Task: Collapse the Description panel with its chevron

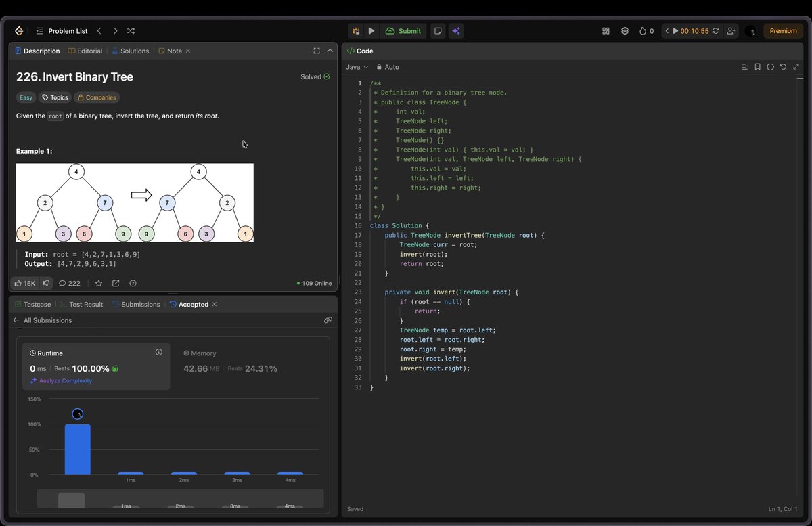Action: coord(330,50)
